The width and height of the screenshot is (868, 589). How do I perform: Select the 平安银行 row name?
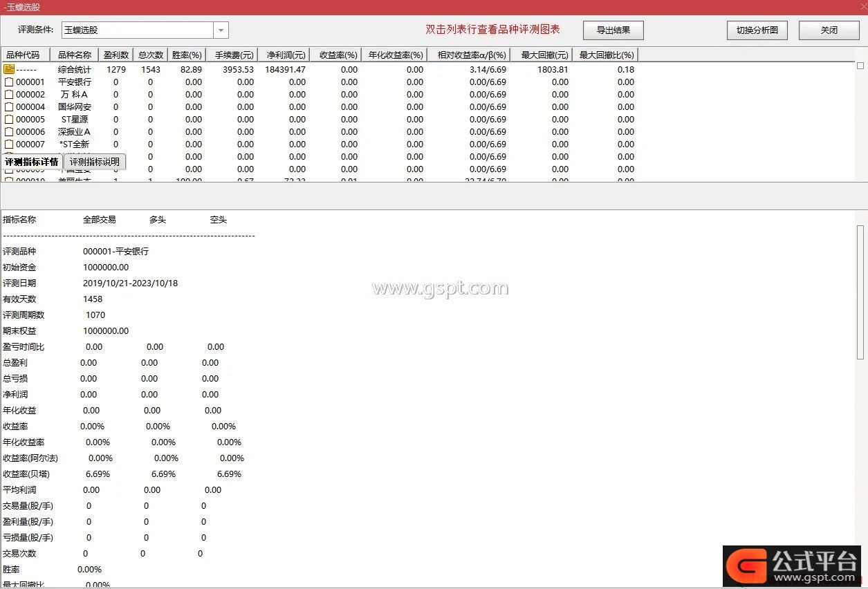[x=74, y=82]
